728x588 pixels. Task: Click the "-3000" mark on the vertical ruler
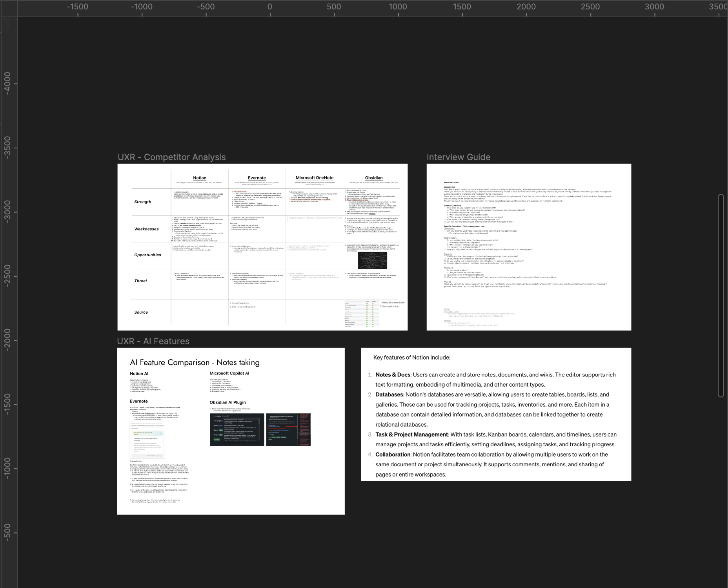[x=7, y=212]
